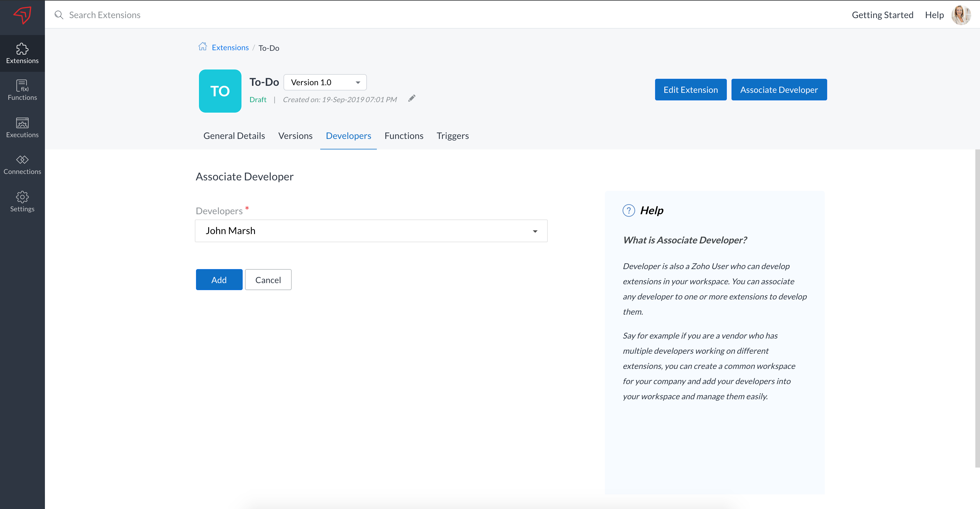Switch to the Triggers tab
Viewport: 980px width, 509px height.
tap(452, 136)
